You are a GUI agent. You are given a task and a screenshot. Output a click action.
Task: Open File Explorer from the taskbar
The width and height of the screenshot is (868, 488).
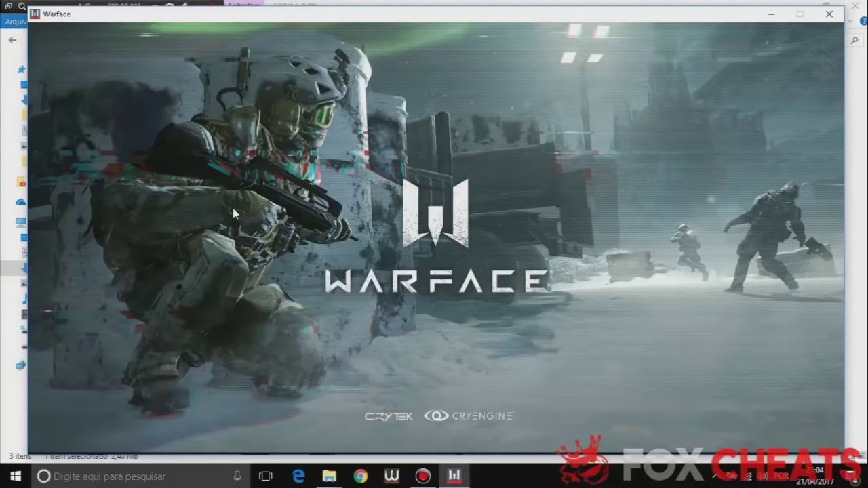tap(330, 476)
